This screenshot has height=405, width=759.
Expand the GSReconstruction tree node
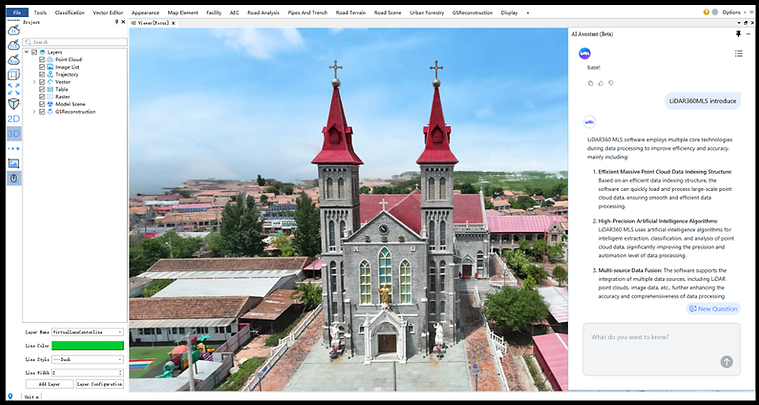(x=34, y=112)
